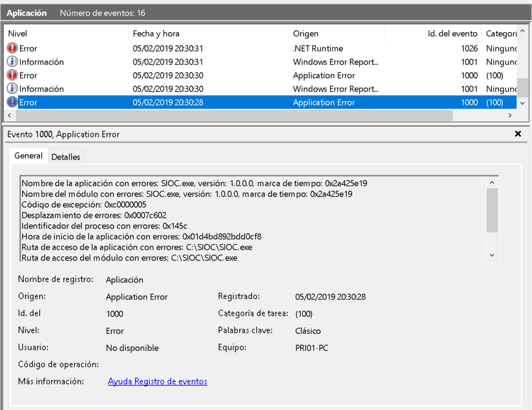Open Ayuda Registro de eventos link
This screenshot has width=532, height=410.
click(157, 382)
